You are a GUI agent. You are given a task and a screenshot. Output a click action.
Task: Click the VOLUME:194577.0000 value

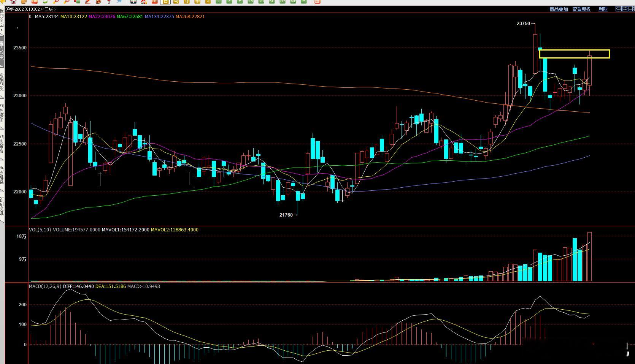(x=76, y=230)
